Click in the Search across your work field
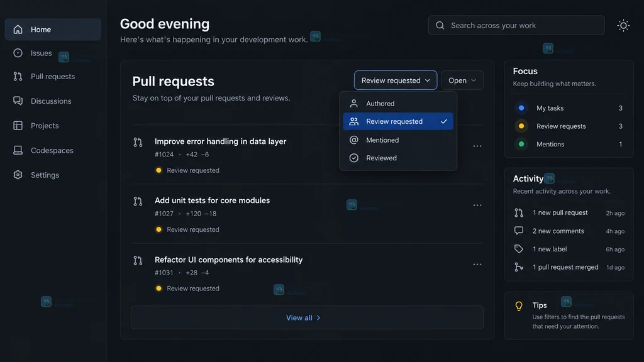 click(516, 25)
